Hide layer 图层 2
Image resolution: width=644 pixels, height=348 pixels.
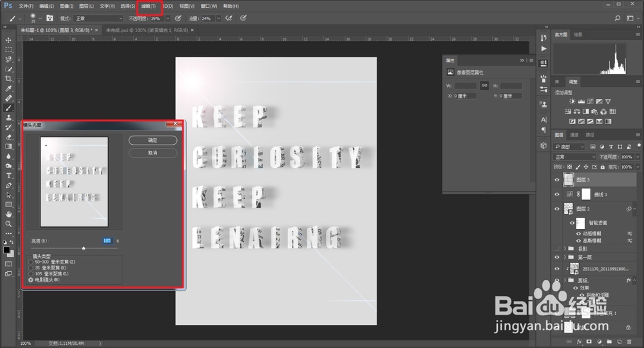[557, 209]
